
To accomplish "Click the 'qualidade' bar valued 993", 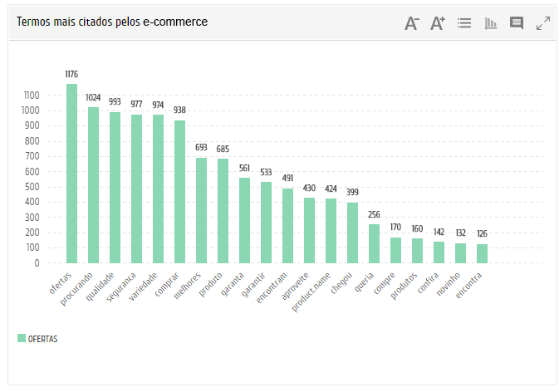I will point(115,188).
